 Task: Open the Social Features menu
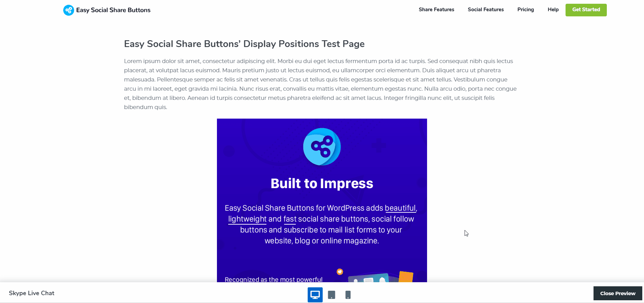tap(485, 10)
